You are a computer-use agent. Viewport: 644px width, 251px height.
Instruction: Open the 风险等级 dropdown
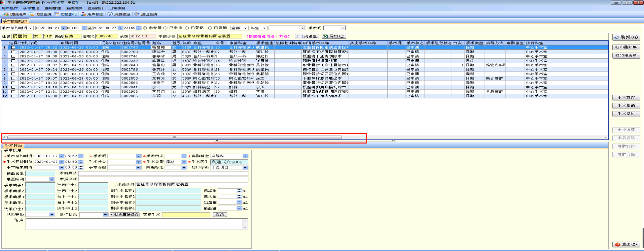[52, 215]
